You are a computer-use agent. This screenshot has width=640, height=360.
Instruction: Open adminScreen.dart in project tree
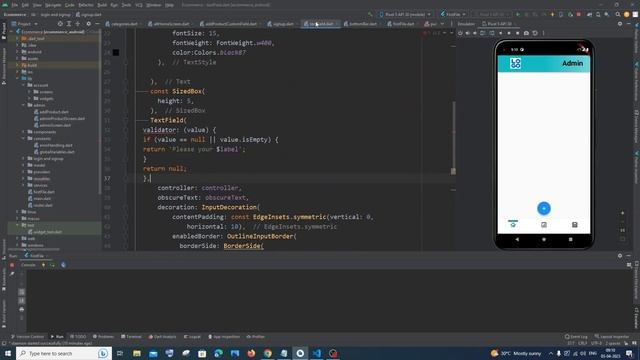(54, 125)
